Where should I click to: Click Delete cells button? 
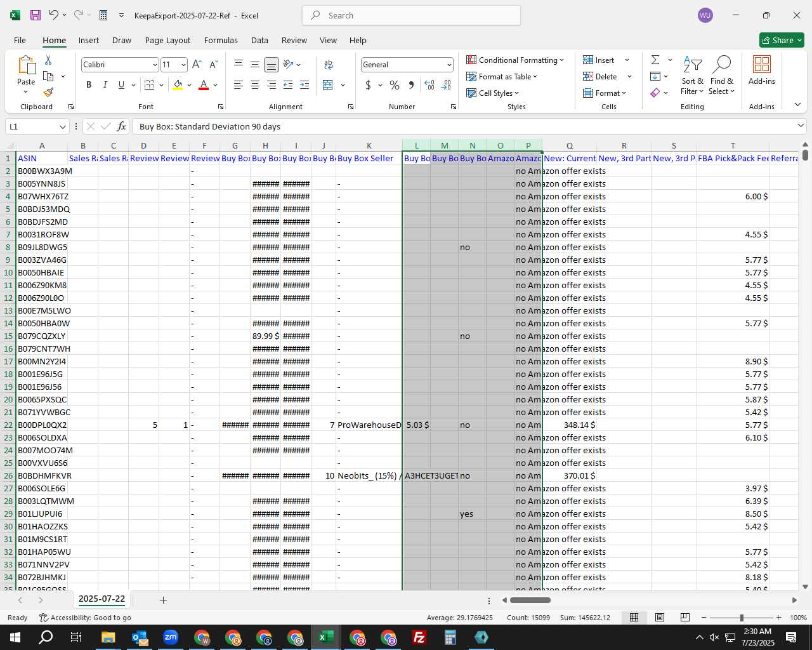[600, 77]
